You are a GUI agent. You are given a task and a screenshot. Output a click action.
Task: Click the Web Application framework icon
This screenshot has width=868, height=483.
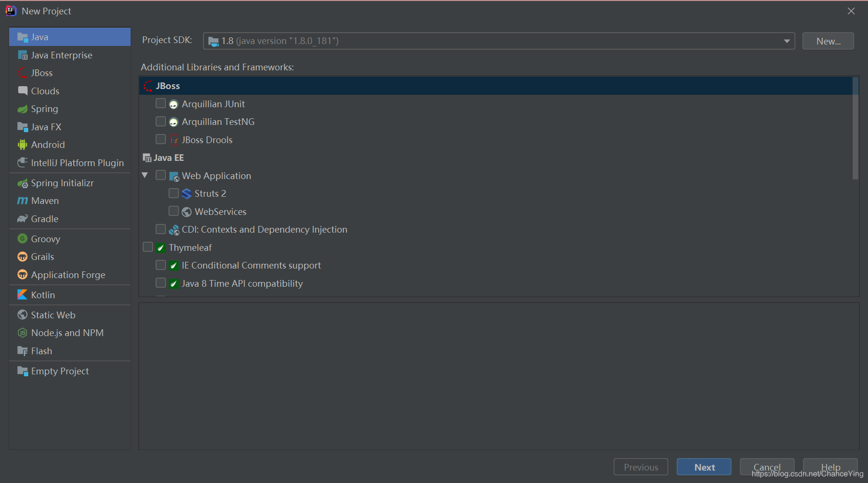click(174, 176)
